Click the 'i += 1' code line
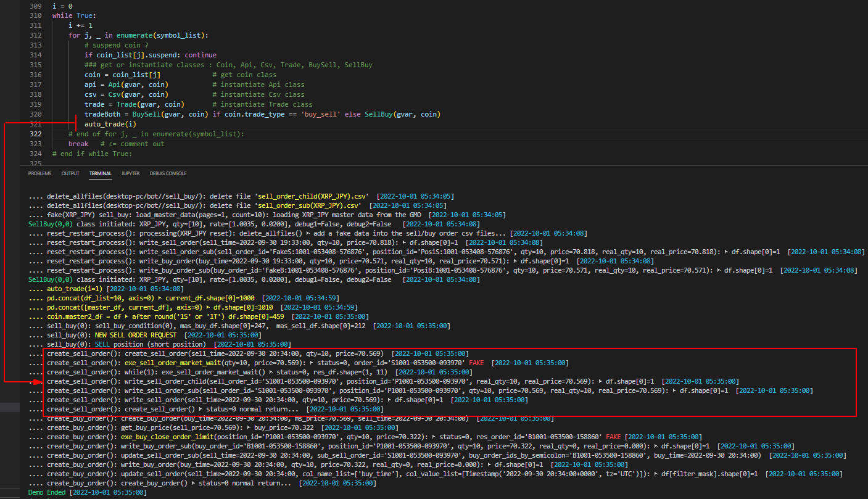 coord(81,25)
